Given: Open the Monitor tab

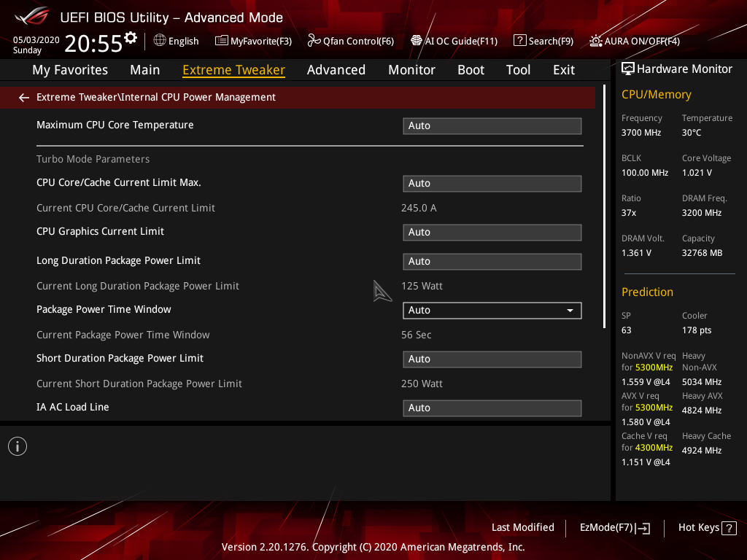Looking at the screenshot, I should (x=411, y=70).
